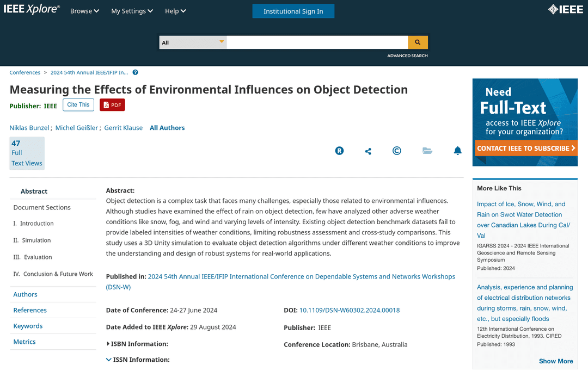The width and height of the screenshot is (588, 371).
Task: Click in the search input field
Action: click(317, 42)
